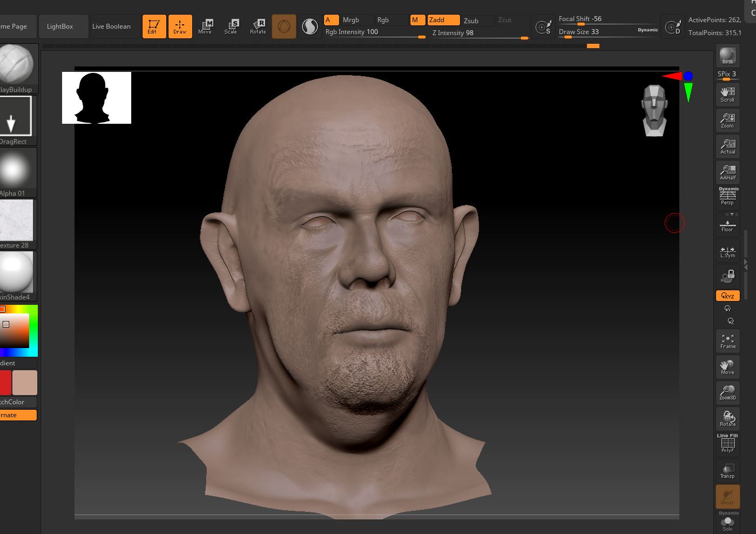Click the Alternate button
Screen dimensions: 756x534
click(x=18, y=415)
